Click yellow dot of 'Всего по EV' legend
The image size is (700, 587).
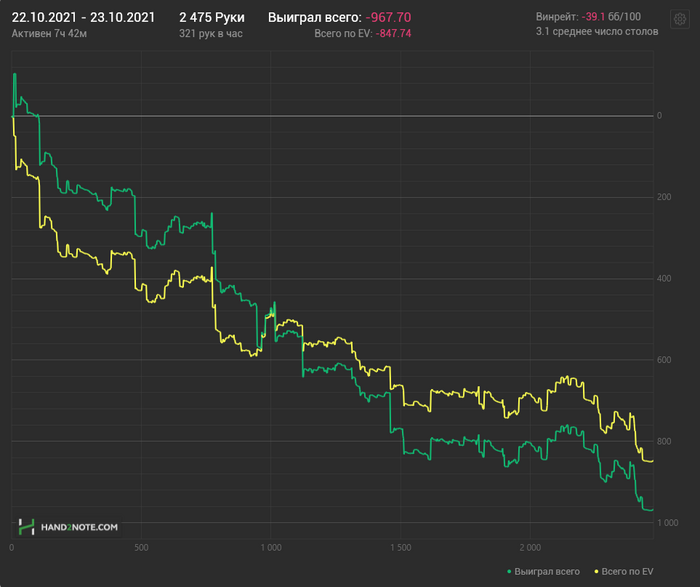(x=597, y=571)
